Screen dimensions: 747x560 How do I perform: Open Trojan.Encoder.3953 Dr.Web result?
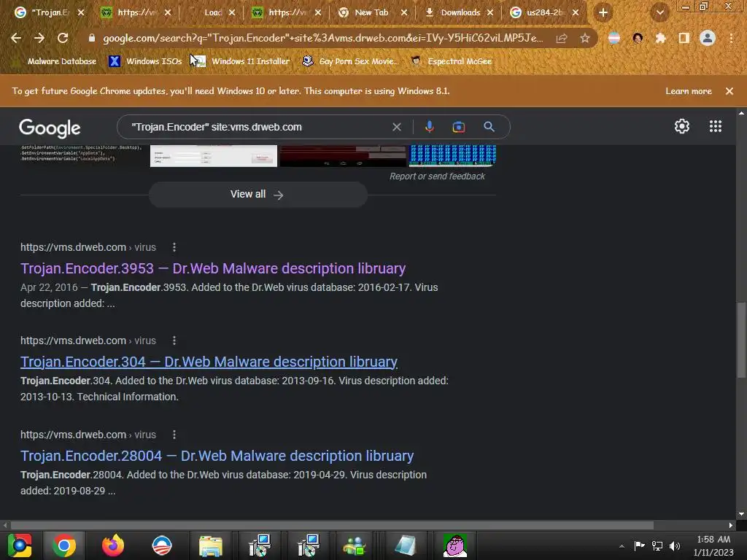[213, 268]
